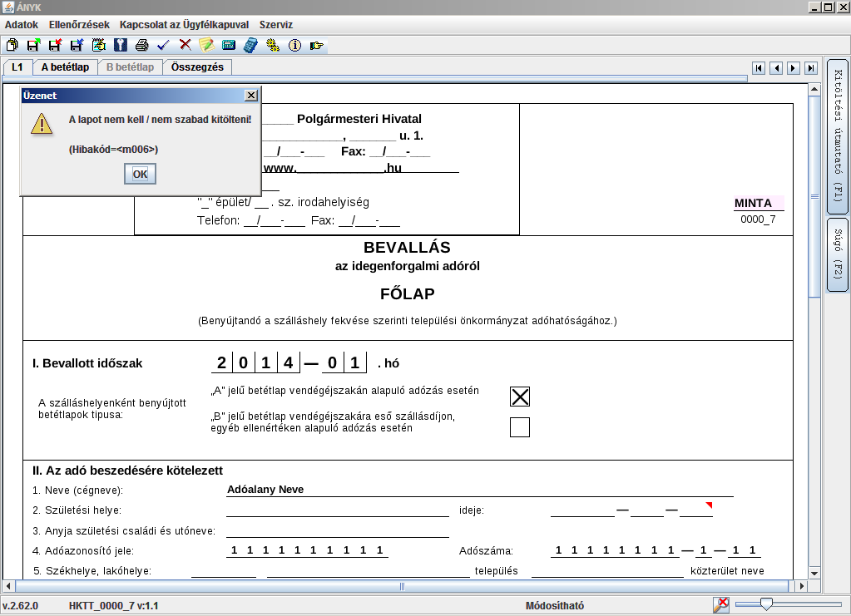
Task: Click the floppy icon with green arrow
Action: tap(33, 45)
